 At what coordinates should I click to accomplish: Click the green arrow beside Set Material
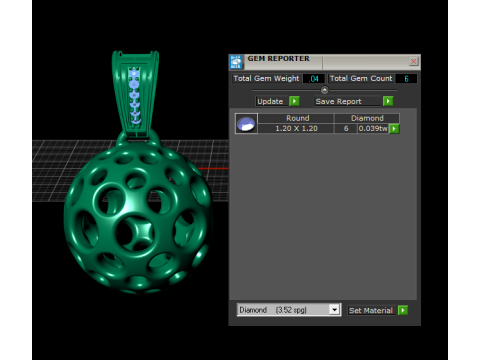pos(403,310)
